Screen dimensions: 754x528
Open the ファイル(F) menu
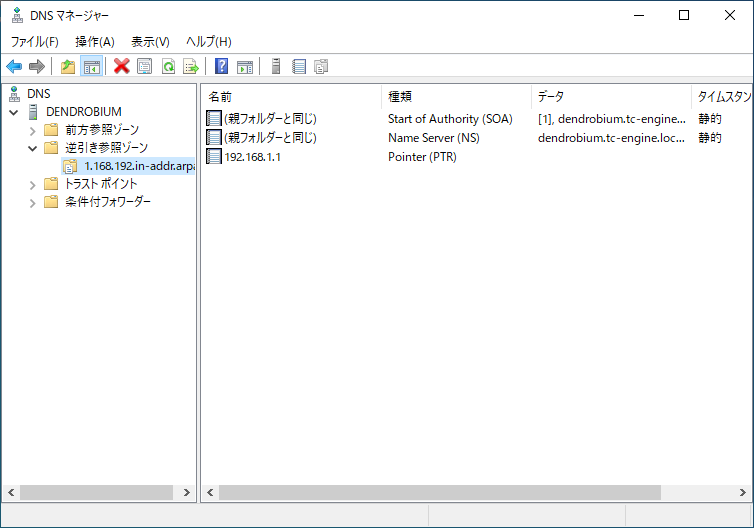coord(35,42)
